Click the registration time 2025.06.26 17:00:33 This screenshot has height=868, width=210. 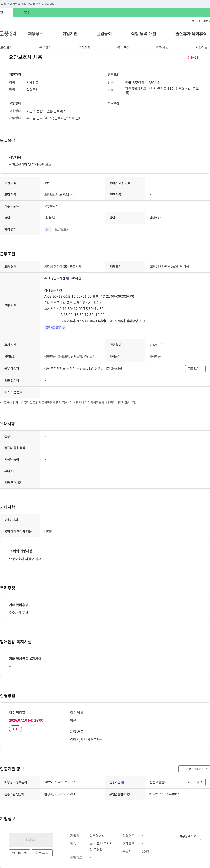(x=60, y=782)
